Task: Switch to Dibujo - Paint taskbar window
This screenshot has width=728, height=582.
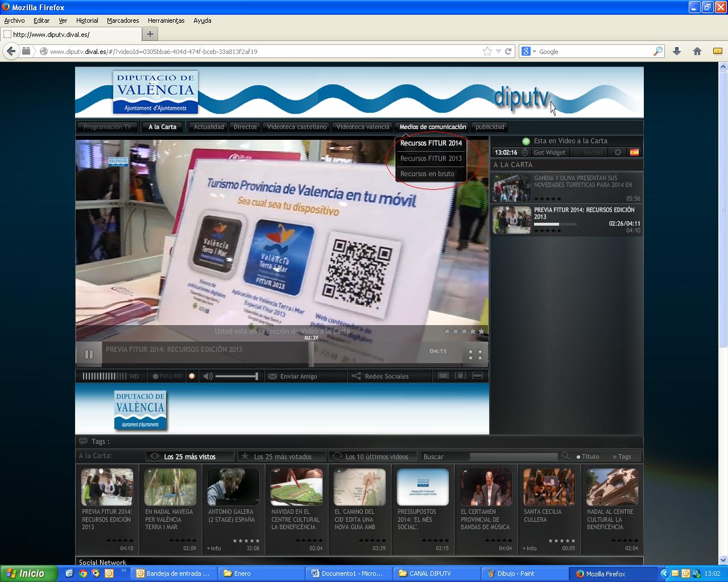Action: point(525,573)
